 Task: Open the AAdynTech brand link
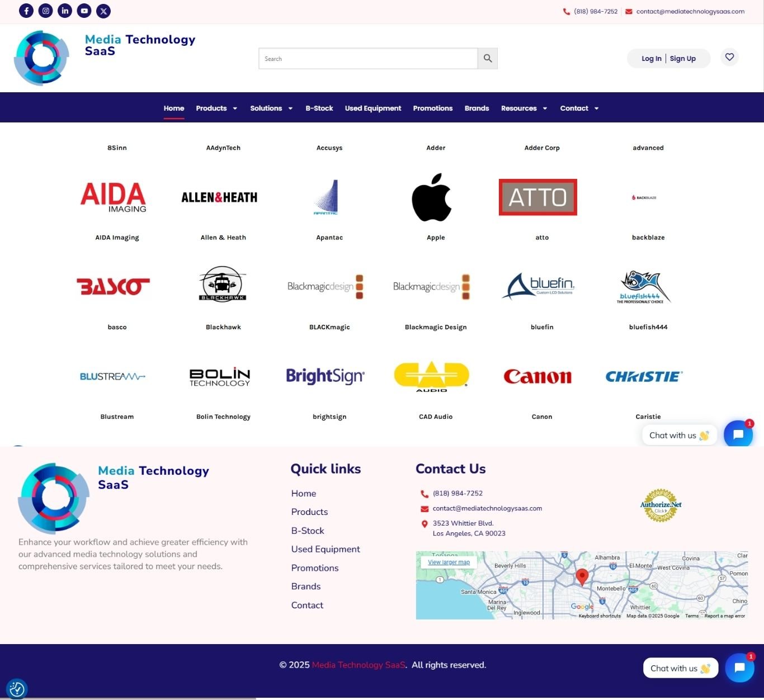223,148
